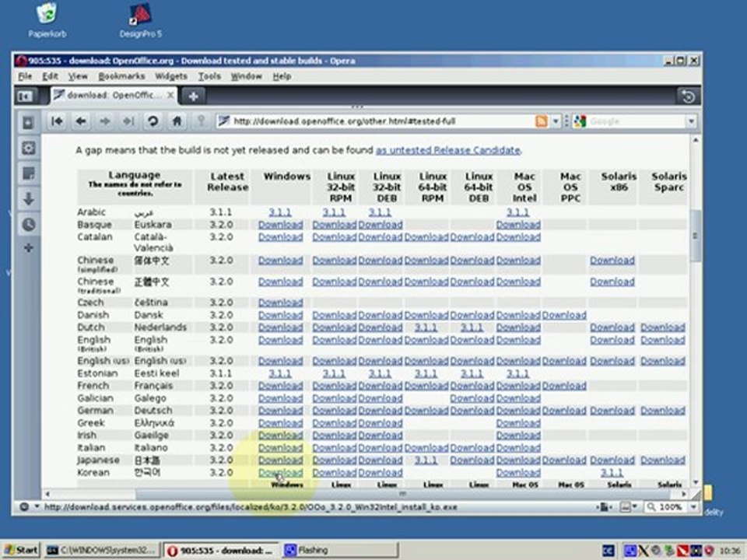Open the Notes panel in the sidebar
747x560 pixels.
click(x=28, y=173)
